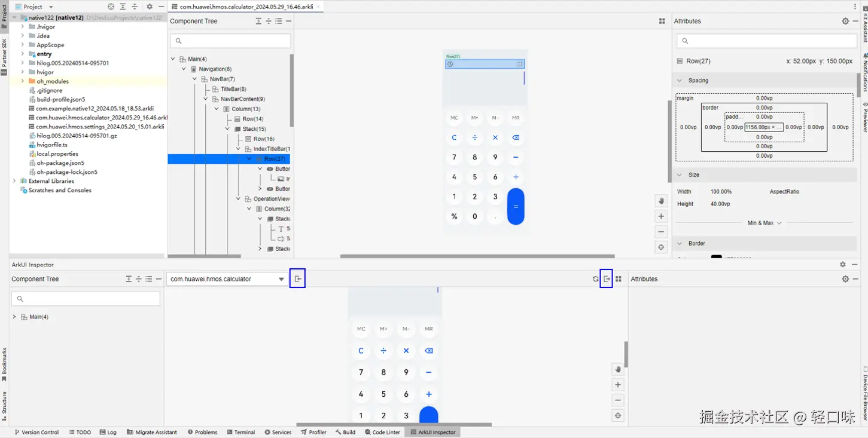Screen dimensions: 868x438
Task: Select the hand pan tool in upper preview
Action: (661, 201)
